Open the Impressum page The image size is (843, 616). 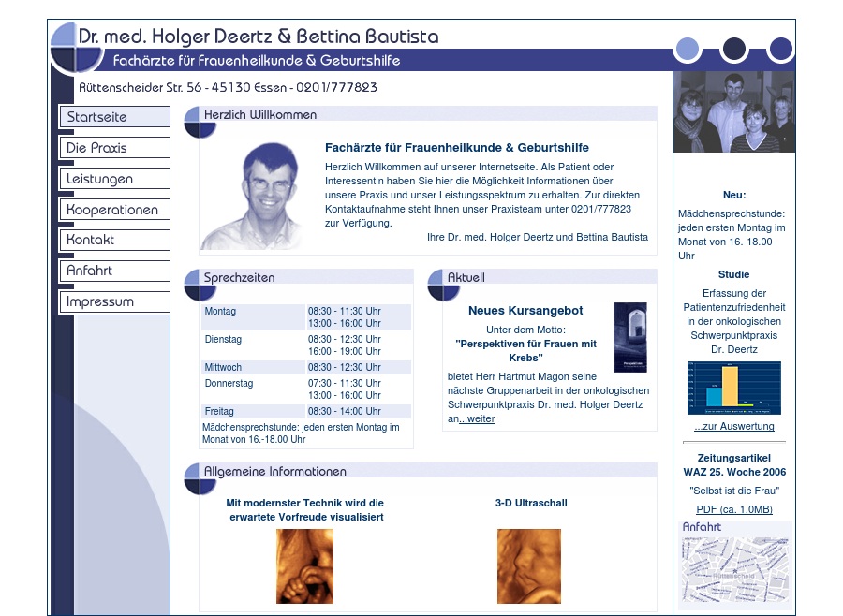pyautogui.click(x=114, y=302)
